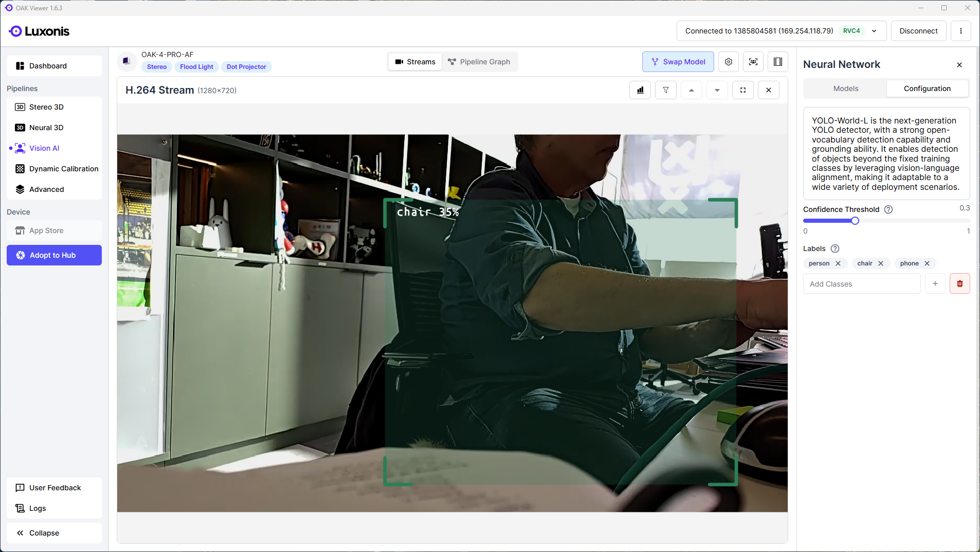Open stream statistics bar chart icon
980x552 pixels.
click(x=640, y=90)
